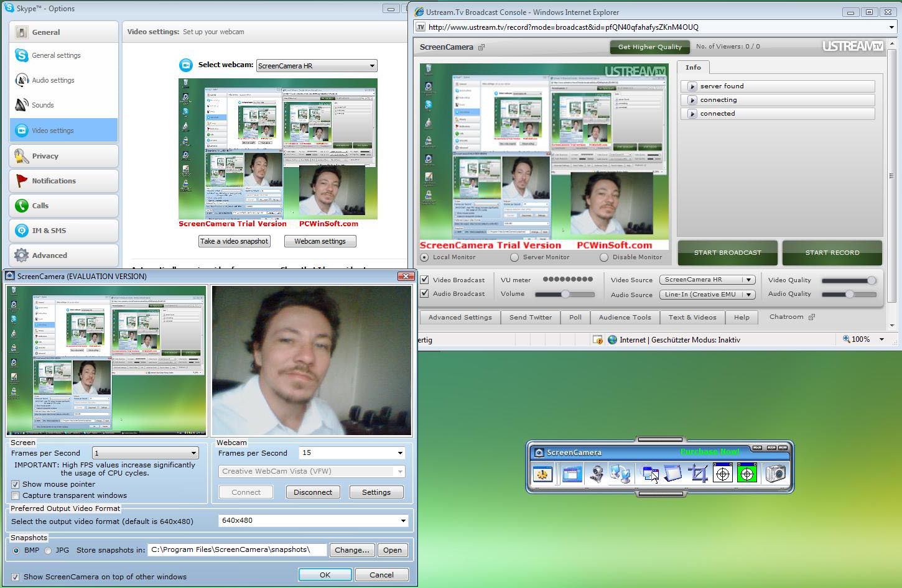Toggle the Show mouse pointer checkbox
The height and width of the screenshot is (588, 902).
[16, 484]
